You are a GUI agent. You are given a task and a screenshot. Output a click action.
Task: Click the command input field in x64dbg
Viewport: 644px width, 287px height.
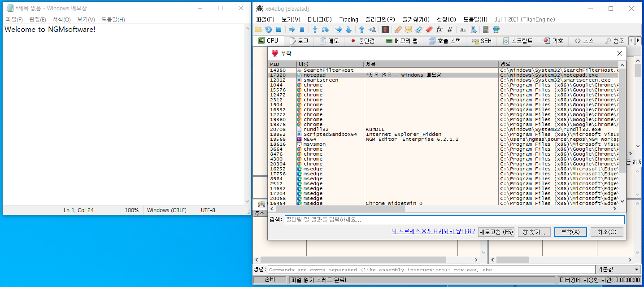point(431,270)
